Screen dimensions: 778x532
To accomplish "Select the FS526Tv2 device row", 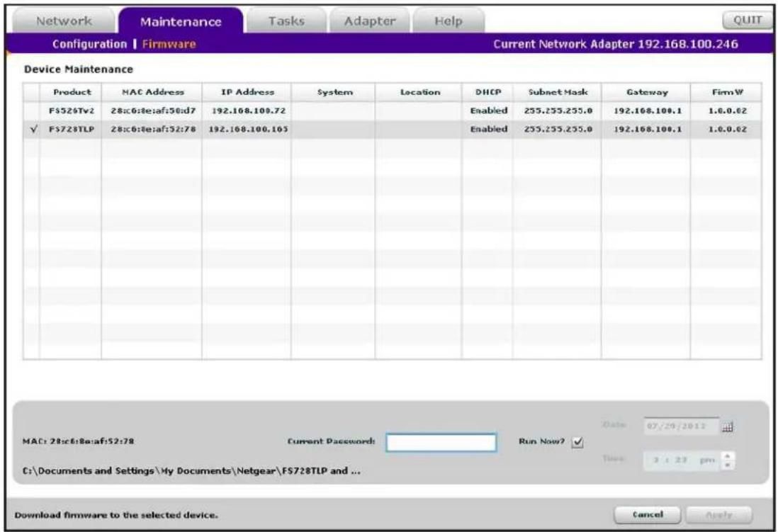I will pyautogui.click(x=392, y=111).
